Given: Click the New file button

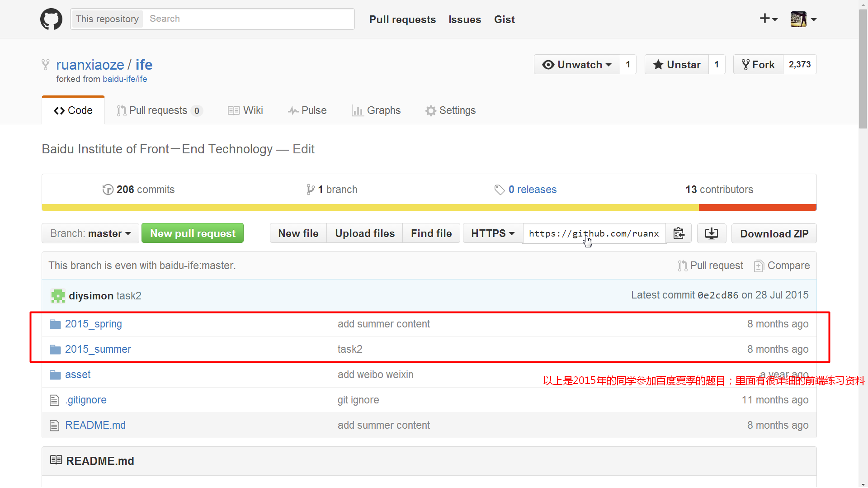Looking at the screenshot, I should tap(298, 233).
